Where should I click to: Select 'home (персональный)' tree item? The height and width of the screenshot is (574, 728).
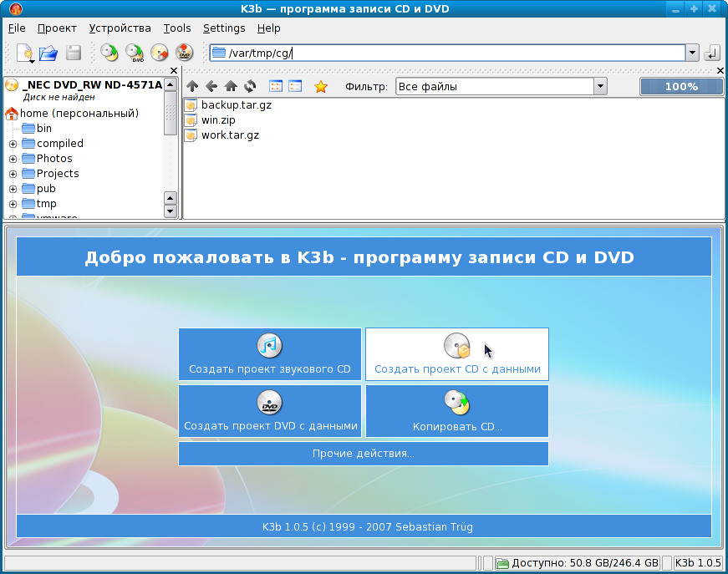pyautogui.click(x=79, y=114)
